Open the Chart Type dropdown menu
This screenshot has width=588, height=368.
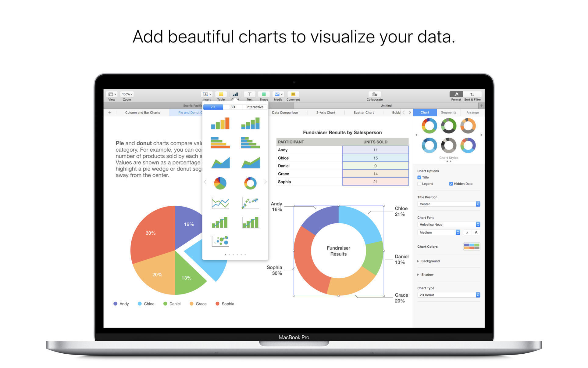(447, 295)
